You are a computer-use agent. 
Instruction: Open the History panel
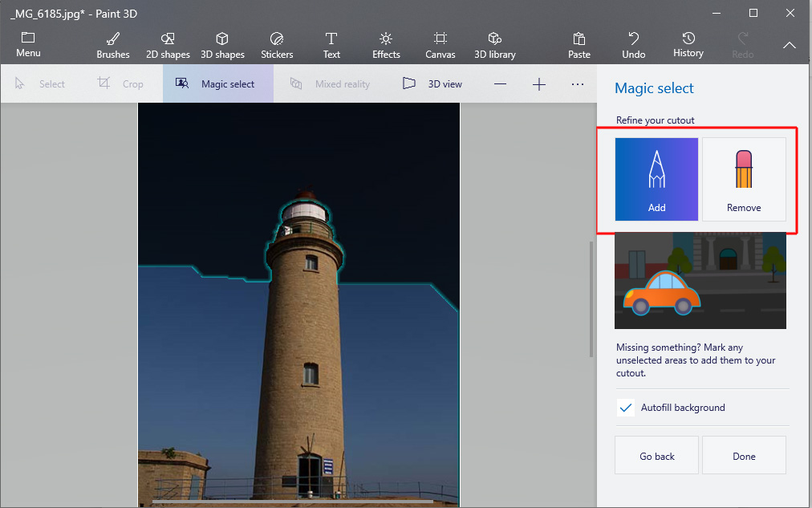pyautogui.click(x=688, y=45)
